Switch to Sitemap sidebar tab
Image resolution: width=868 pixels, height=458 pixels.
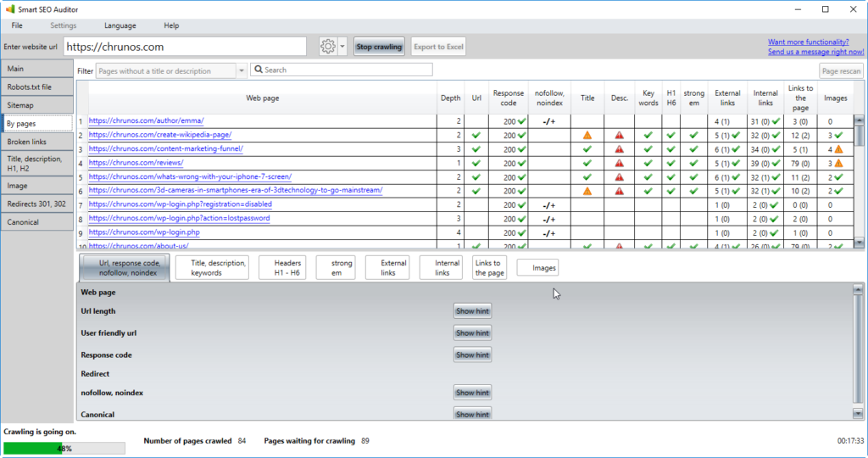click(x=36, y=105)
